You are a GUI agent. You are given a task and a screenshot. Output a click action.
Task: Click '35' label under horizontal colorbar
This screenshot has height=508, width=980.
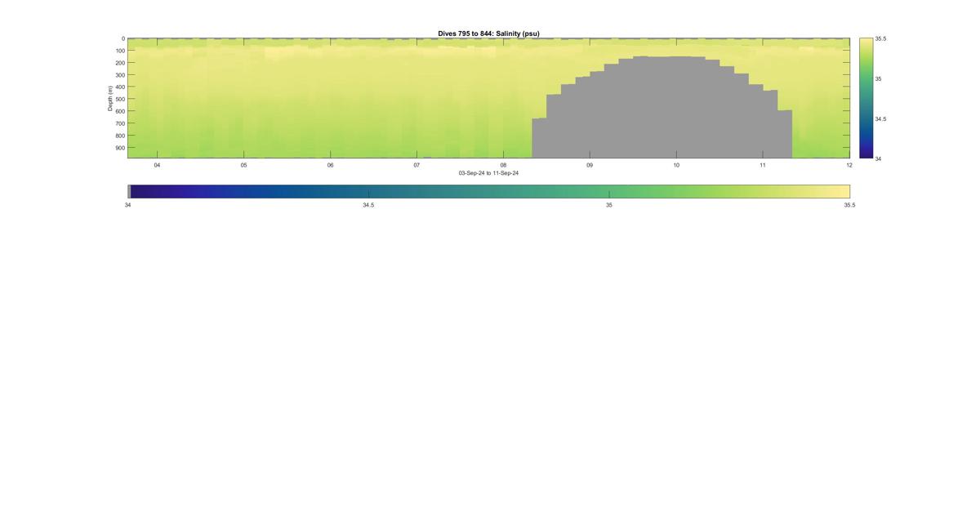coord(609,206)
